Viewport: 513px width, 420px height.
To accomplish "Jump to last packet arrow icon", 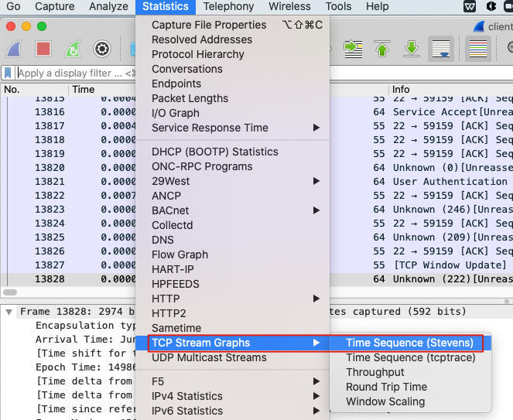I will coord(412,49).
